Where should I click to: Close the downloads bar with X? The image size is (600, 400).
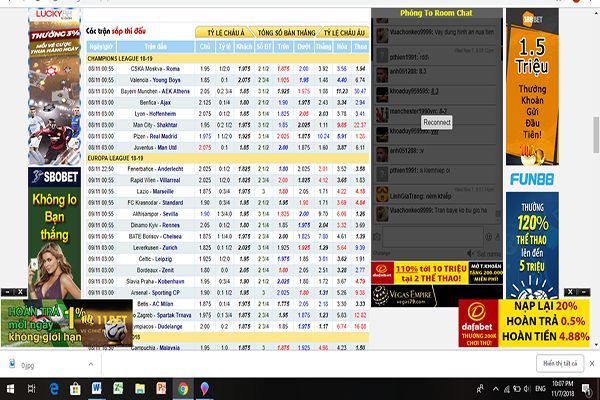(592, 364)
